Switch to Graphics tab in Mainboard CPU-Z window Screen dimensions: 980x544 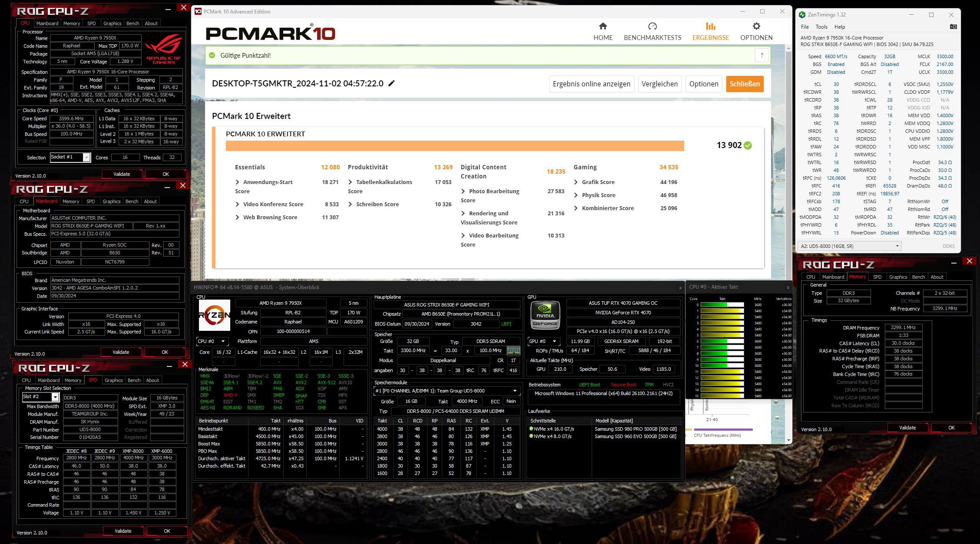pyautogui.click(x=112, y=201)
